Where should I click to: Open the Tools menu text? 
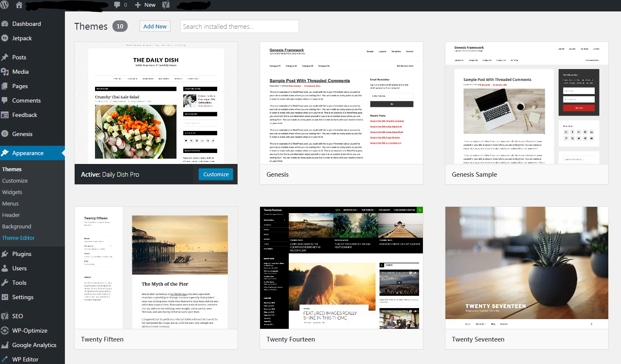(20, 283)
